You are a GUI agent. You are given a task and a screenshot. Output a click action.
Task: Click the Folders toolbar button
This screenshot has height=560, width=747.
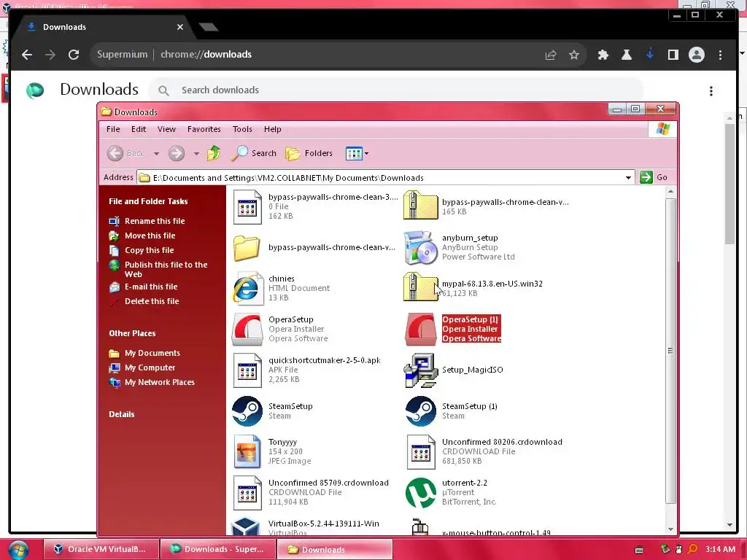click(x=309, y=153)
